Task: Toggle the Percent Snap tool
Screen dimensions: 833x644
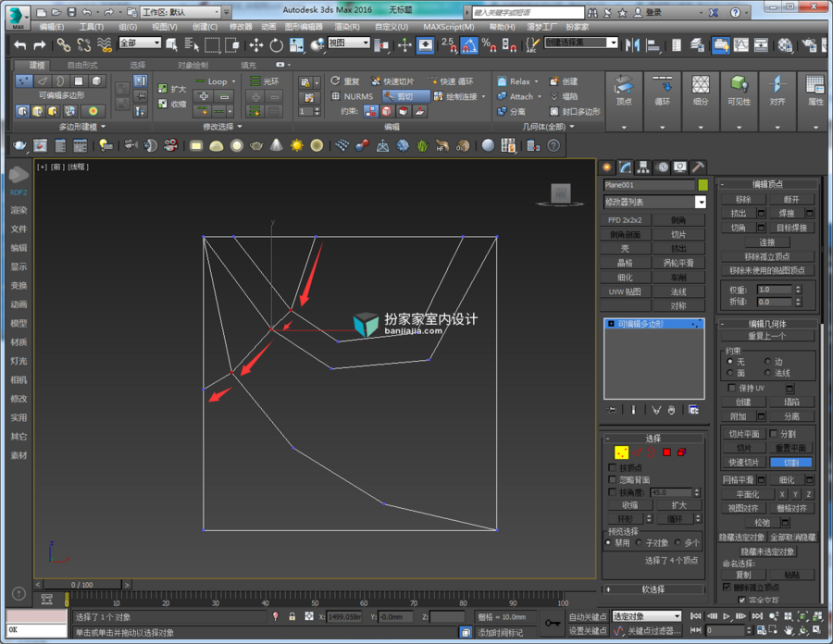Action: (x=489, y=45)
